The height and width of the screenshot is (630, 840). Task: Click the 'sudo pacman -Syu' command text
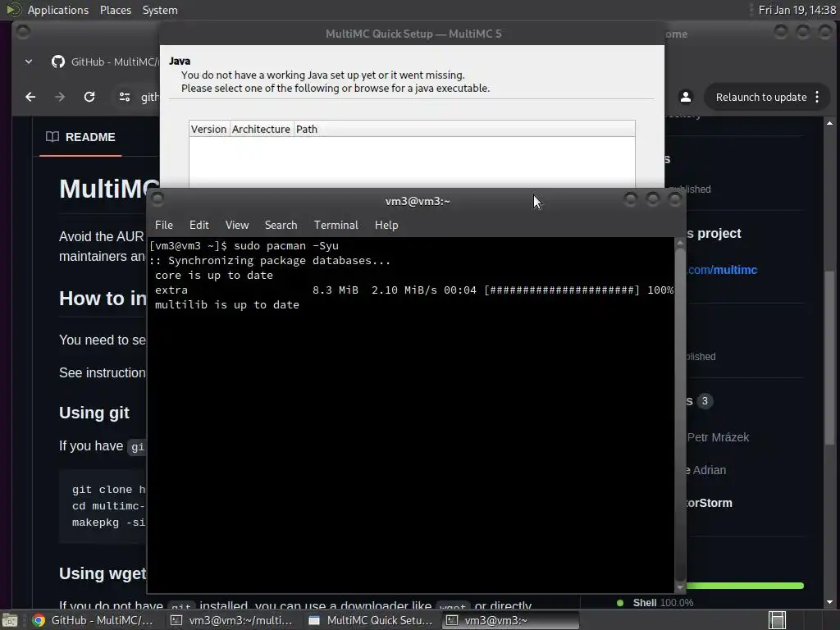pyautogui.click(x=286, y=246)
